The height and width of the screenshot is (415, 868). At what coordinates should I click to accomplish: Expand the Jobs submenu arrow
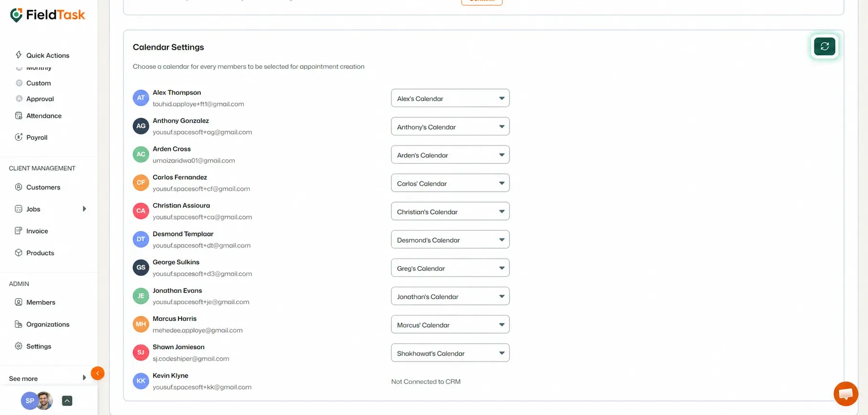click(x=84, y=209)
